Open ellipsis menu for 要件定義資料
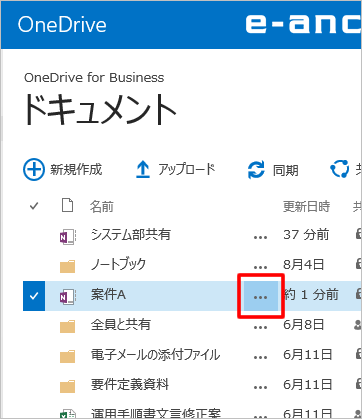362x419 pixels. 260,387
